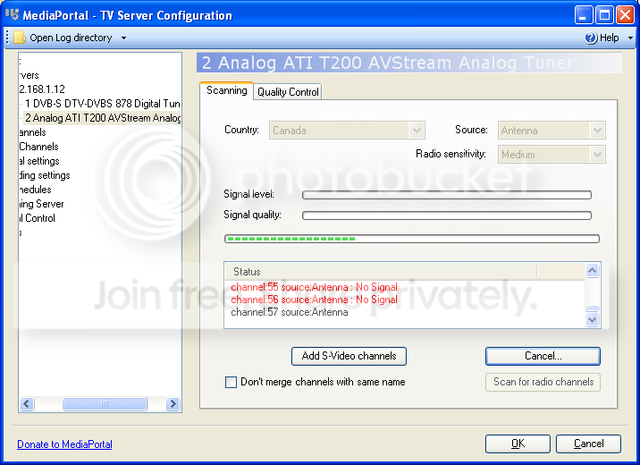Click the OK button
The width and height of the screenshot is (640, 465).
[518, 444]
